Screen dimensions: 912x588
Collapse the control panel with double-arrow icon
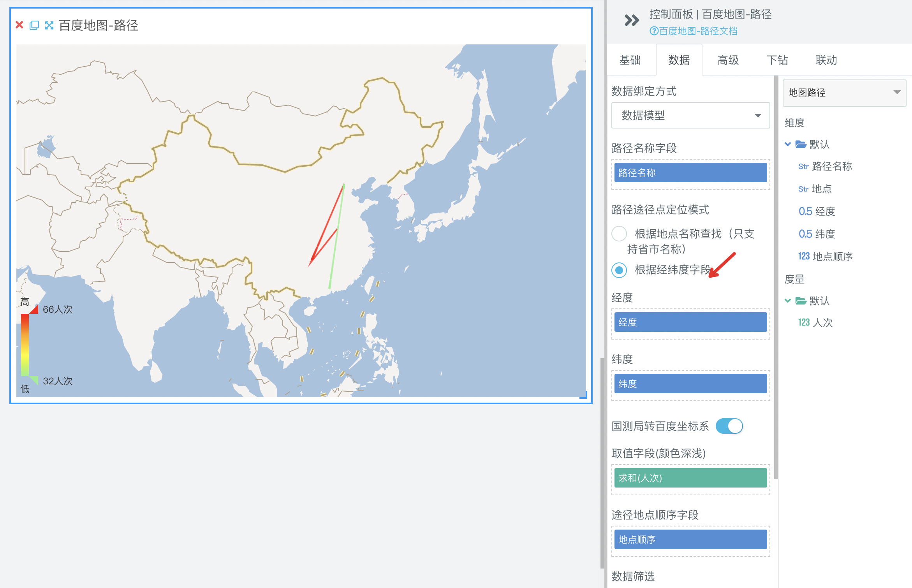pyautogui.click(x=631, y=20)
